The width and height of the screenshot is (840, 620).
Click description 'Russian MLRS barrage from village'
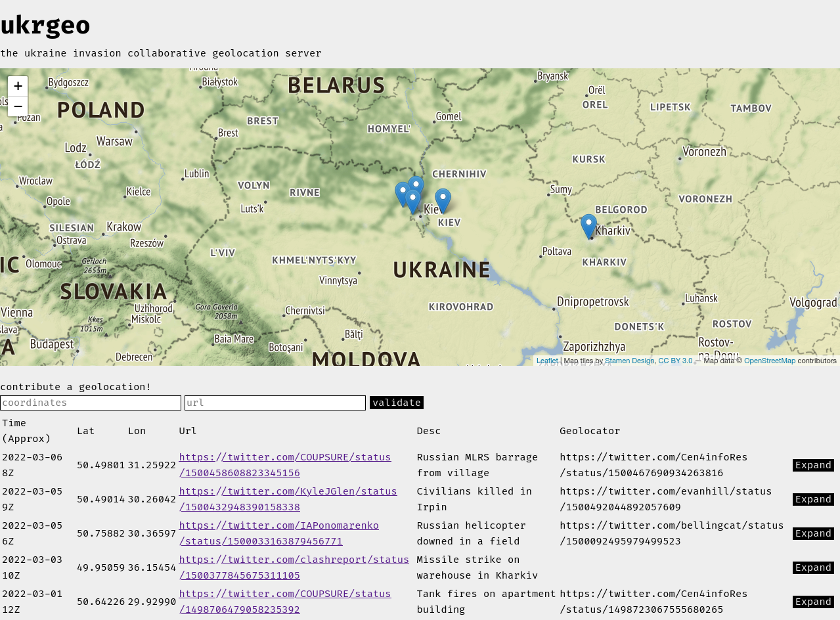477,465
